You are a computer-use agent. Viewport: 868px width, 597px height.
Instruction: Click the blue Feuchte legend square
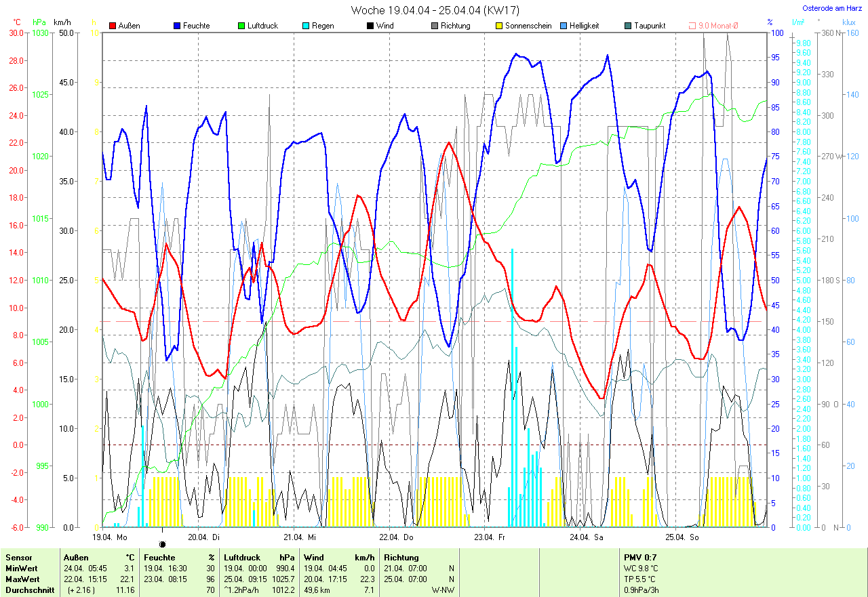(x=178, y=26)
